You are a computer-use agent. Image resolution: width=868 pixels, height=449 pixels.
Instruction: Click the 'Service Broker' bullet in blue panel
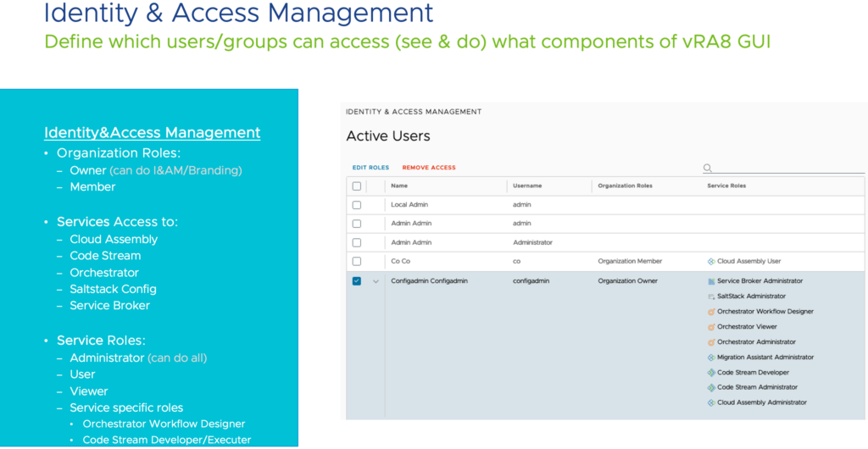(109, 305)
